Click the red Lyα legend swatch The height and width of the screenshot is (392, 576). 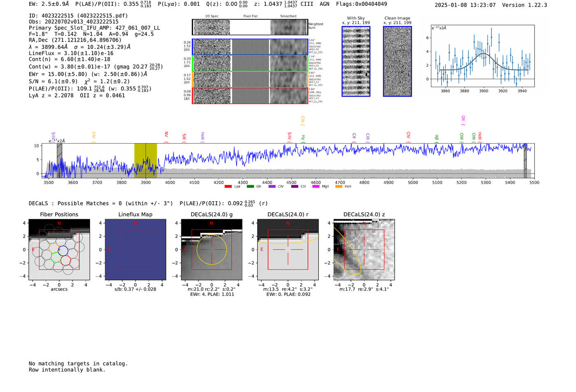pyautogui.click(x=228, y=187)
